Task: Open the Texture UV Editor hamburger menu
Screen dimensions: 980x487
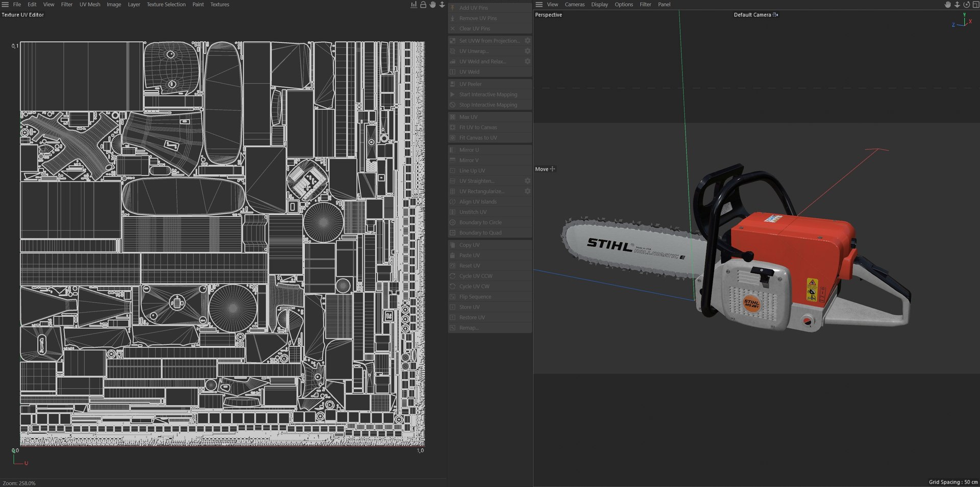Action: coord(5,5)
